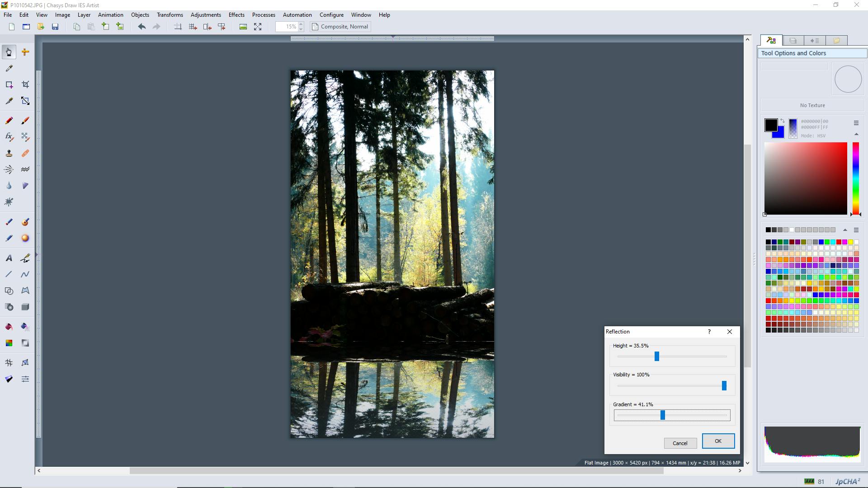This screenshot has height=488, width=868.
Task: Click the Composite, Normal blend mode button
Action: tap(340, 27)
